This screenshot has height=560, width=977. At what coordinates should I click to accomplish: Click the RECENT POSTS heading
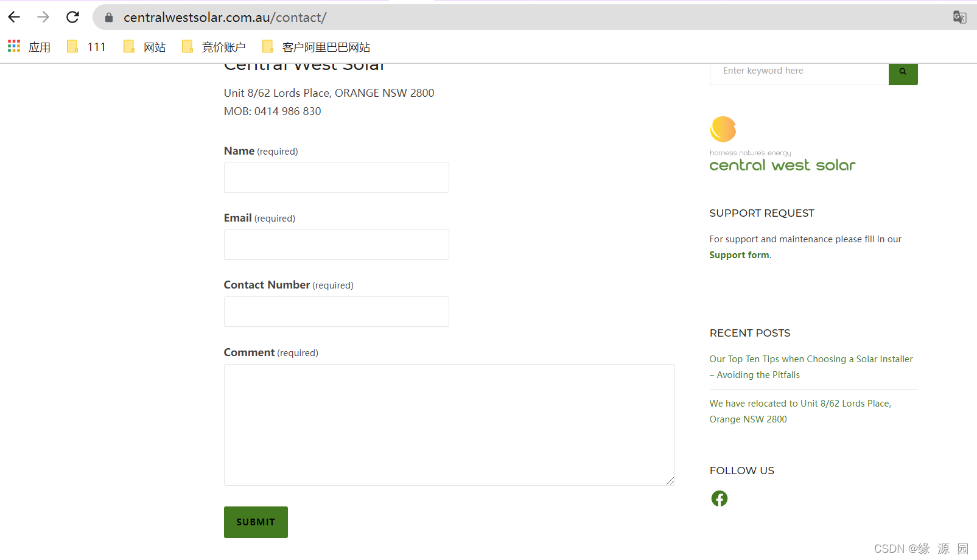click(x=750, y=333)
